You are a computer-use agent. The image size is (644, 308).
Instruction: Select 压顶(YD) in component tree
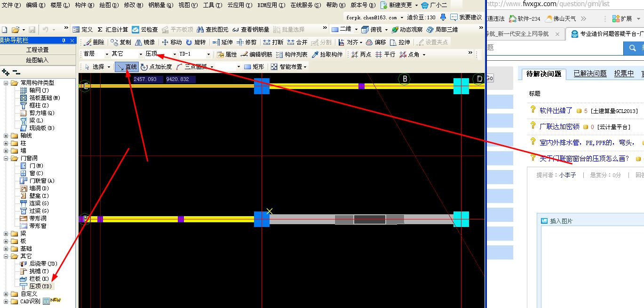[x=40, y=286]
